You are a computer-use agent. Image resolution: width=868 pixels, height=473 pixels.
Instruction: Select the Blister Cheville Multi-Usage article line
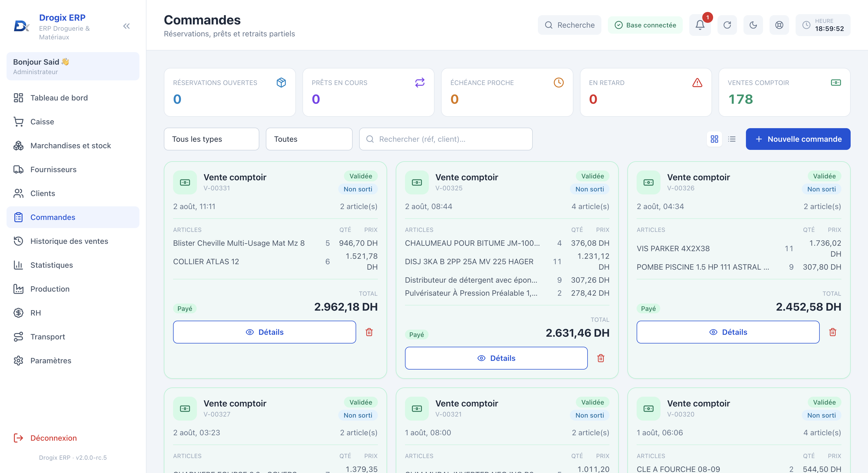pyautogui.click(x=275, y=243)
